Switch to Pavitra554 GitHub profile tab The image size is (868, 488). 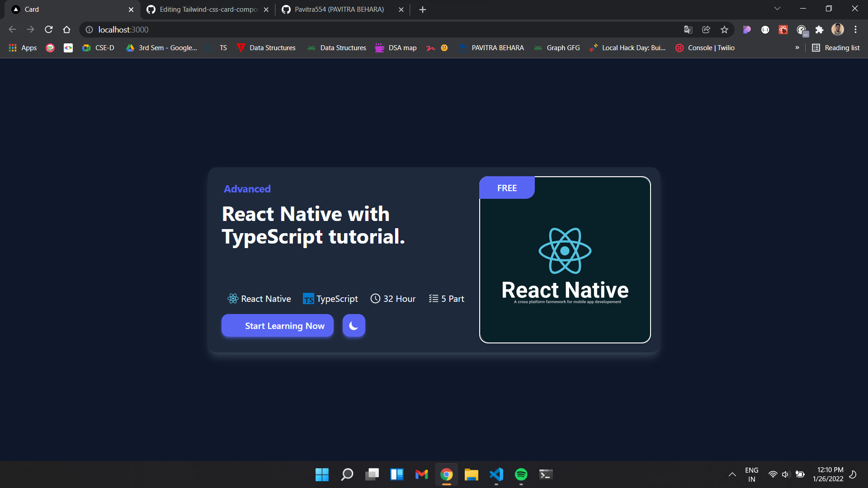point(339,9)
